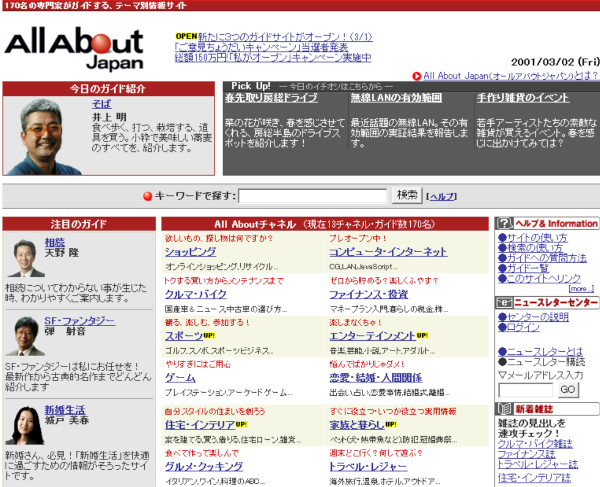The height and width of the screenshot is (487, 600).
Task: Open the センターの説明 link
Action: [533, 317]
